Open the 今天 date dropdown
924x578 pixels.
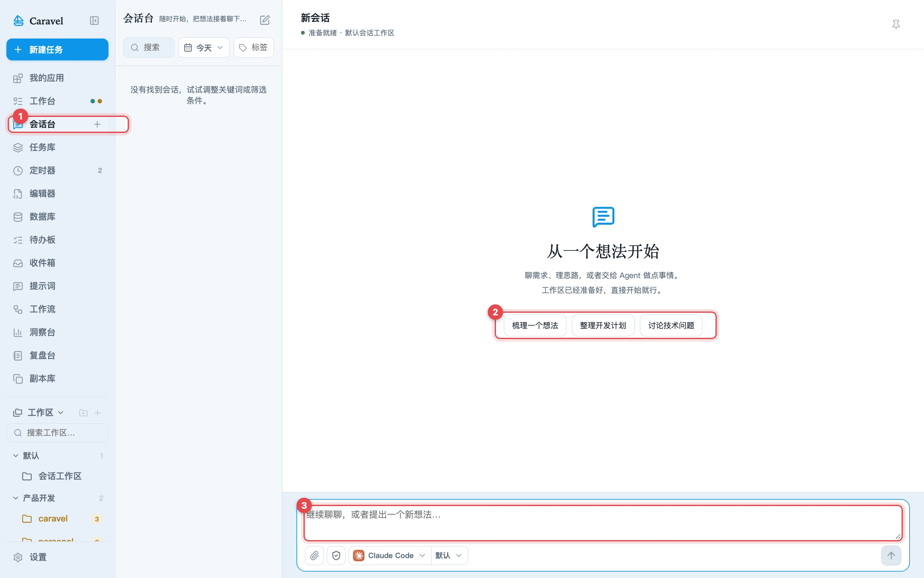[204, 48]
